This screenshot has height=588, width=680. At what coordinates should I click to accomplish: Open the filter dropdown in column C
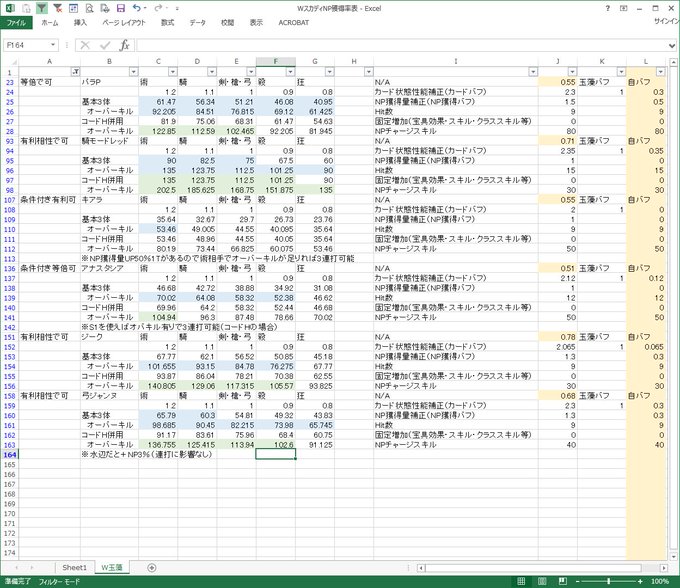click(173, 72)
